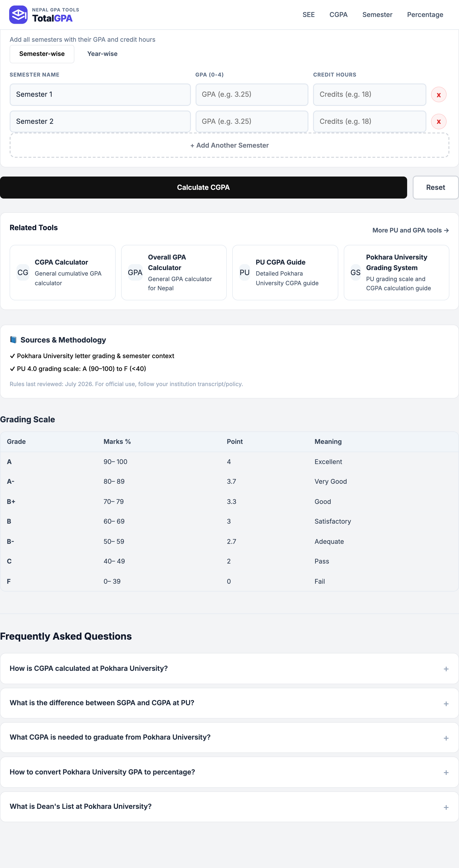Open the GPA icon Overall GPA Calculator

pyautogui.click(x=174, y=272)
